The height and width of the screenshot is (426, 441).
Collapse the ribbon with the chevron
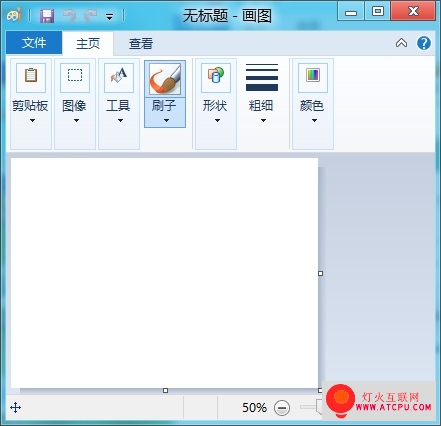coord(402,43)
